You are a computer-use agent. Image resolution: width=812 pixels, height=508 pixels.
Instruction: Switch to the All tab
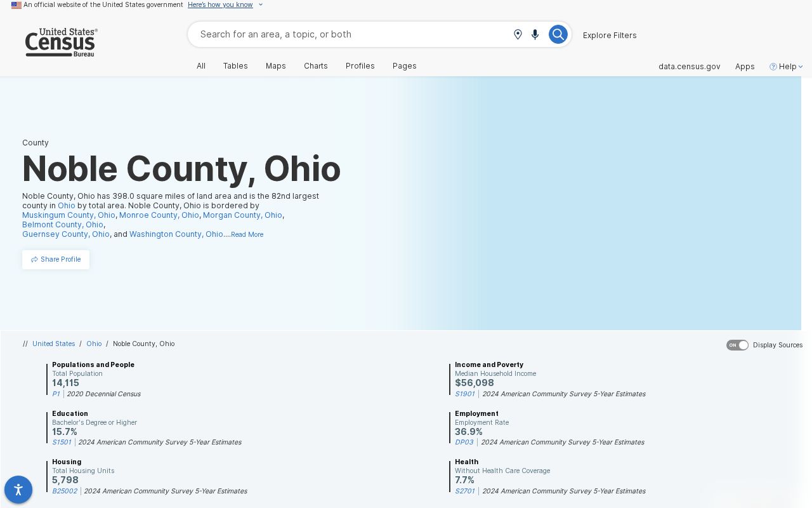[201, 66]
